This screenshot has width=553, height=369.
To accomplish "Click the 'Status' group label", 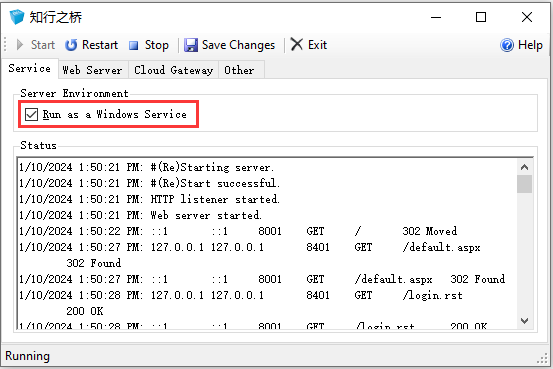I will click(x=38, y=145).
